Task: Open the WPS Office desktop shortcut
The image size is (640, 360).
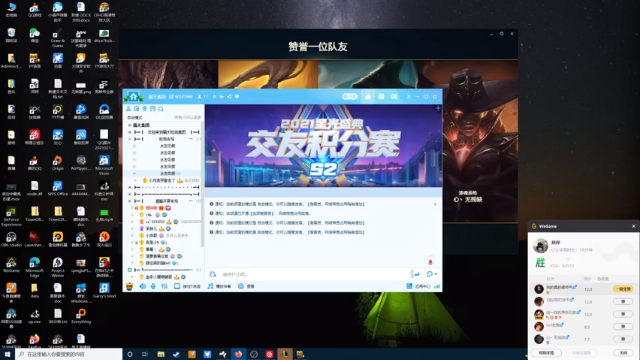Action: 58,189
